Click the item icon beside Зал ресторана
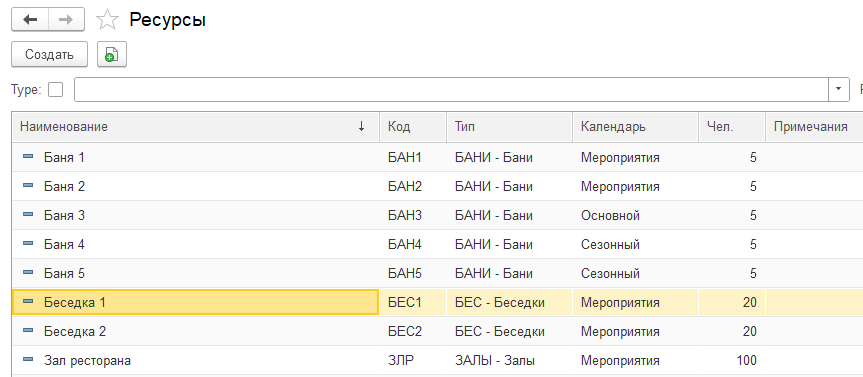863x377 pixels. coord(28,360)
